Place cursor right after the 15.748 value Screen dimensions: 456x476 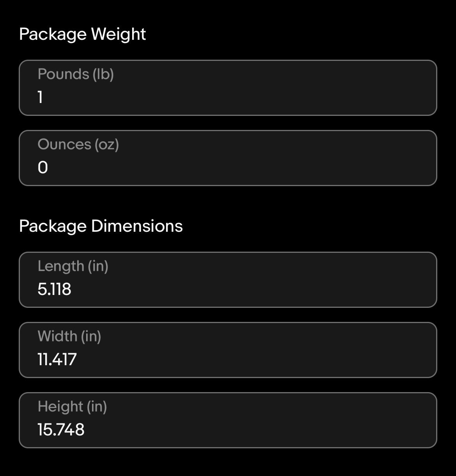pyautogui.click(x=85, y=430)
